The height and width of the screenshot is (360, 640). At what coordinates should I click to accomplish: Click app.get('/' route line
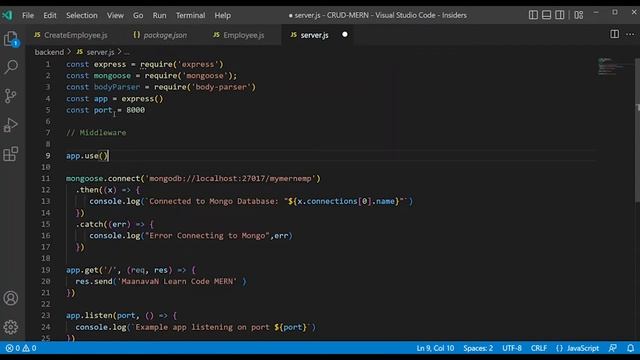click(131, 270)
